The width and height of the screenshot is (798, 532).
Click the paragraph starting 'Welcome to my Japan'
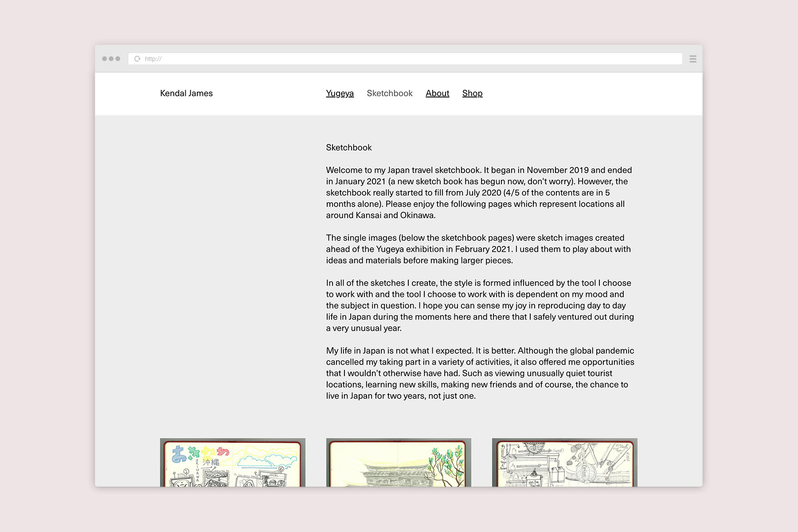tap(479, 192)
